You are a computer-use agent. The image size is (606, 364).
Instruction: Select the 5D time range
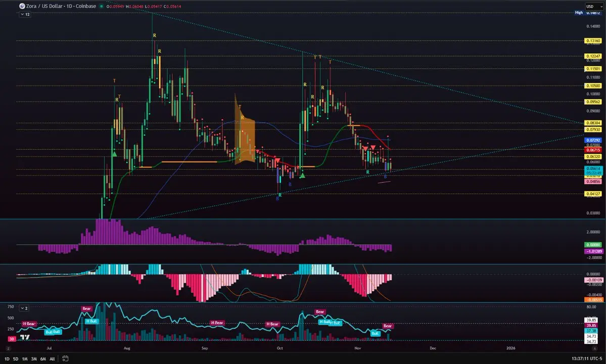point(16,359)
